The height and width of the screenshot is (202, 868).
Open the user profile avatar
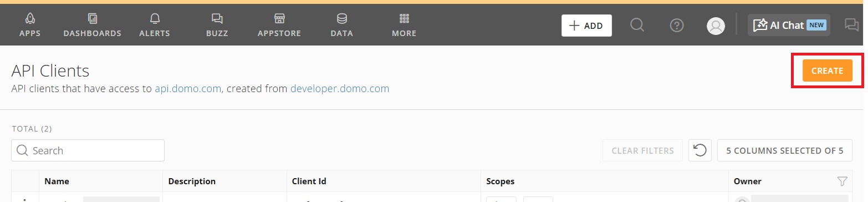click(x=716, y=26)
